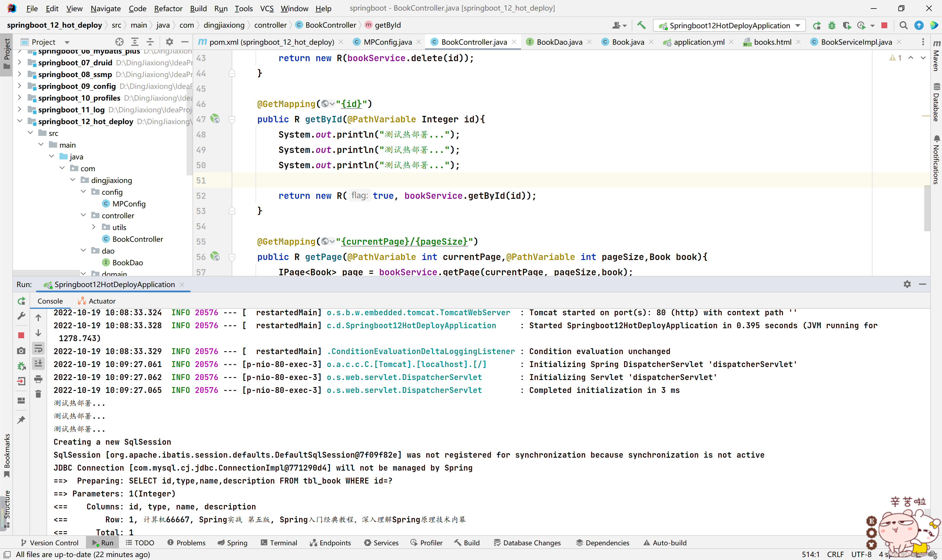Toggle the Structure side tool window
The height and width of the screenshot is (560, 942).
[6, 509]
